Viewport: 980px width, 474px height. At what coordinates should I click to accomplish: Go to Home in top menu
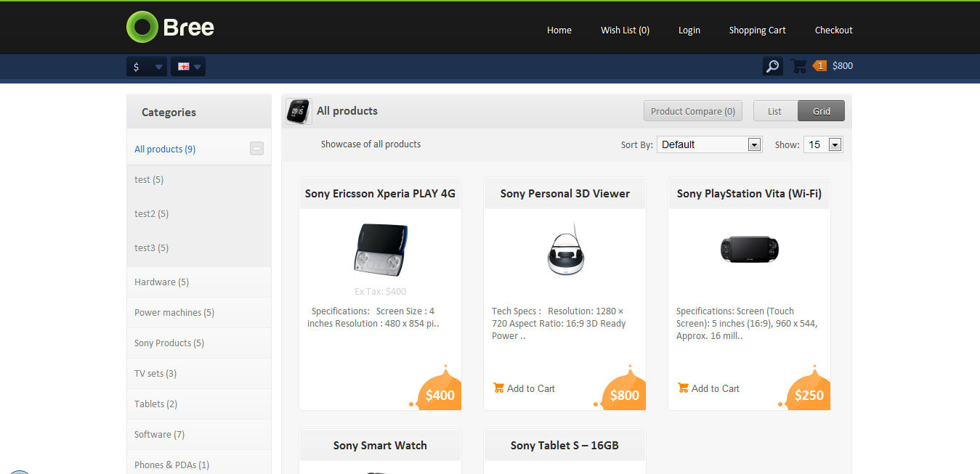click(x=559, y=30)
